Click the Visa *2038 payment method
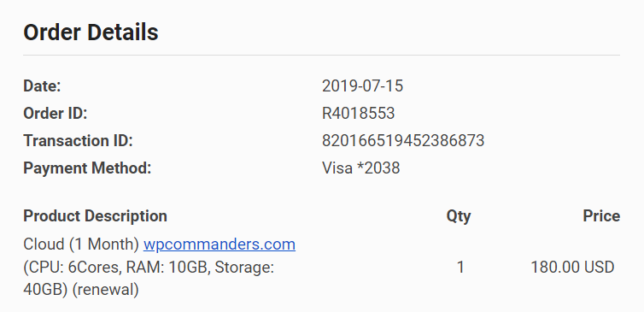 tap(361, 168)
